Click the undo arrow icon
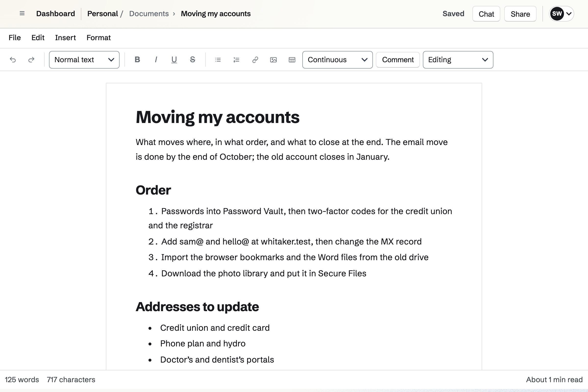 13,60
